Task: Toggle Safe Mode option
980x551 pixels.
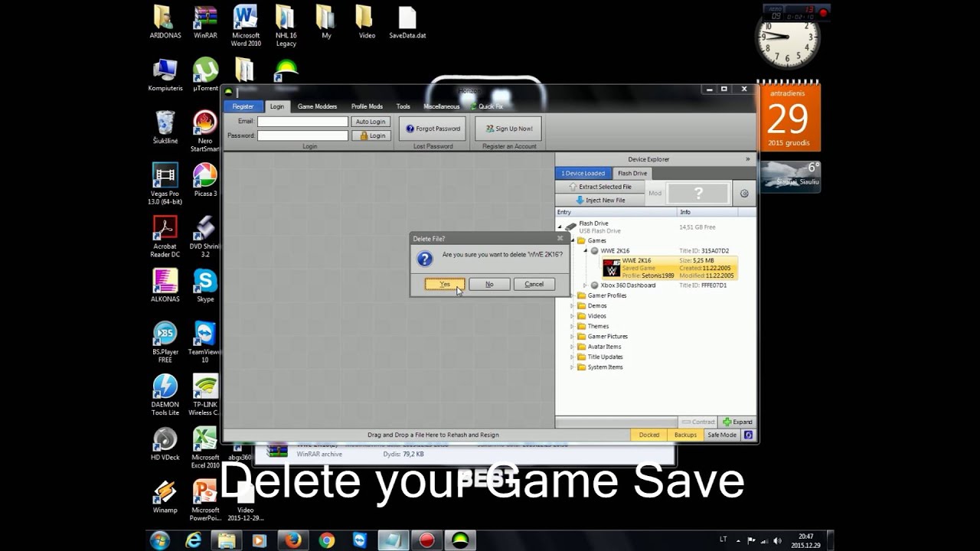Action: pos(722,435)
